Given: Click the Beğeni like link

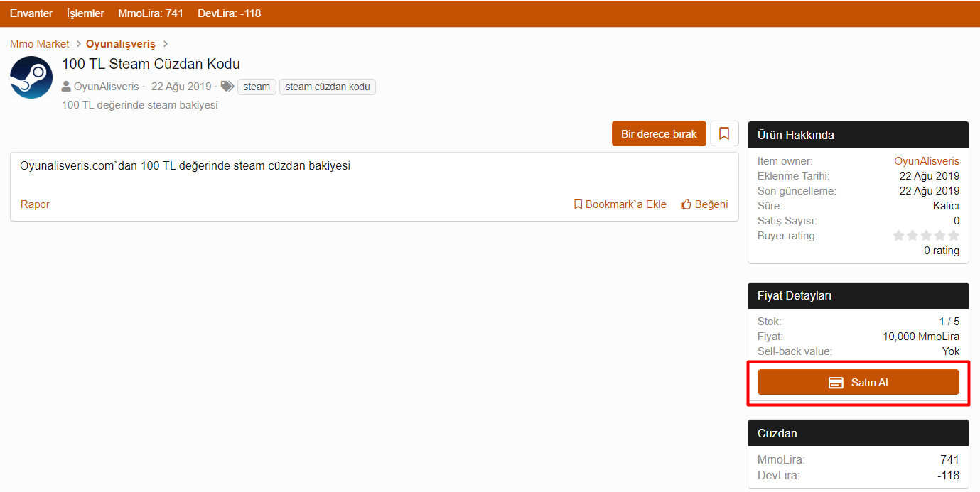Looking at the screenshot, I should 704,204.
